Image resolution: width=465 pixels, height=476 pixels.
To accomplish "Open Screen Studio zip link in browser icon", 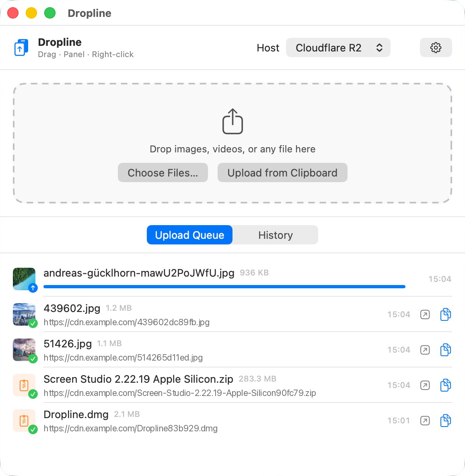I will coord(425,385).
